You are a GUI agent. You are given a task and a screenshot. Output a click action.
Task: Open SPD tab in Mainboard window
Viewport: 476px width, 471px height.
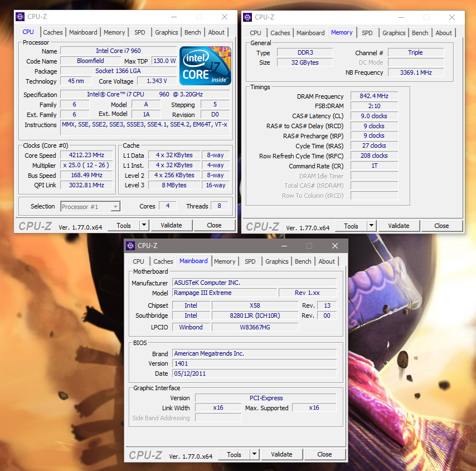click(250, 261)
